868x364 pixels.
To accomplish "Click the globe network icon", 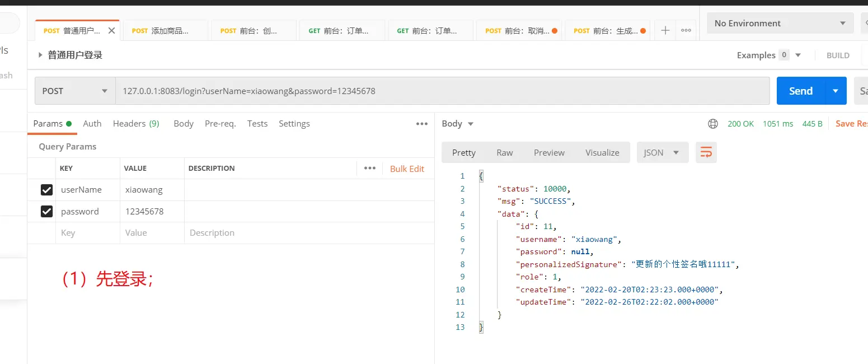I will coord(713,124).
